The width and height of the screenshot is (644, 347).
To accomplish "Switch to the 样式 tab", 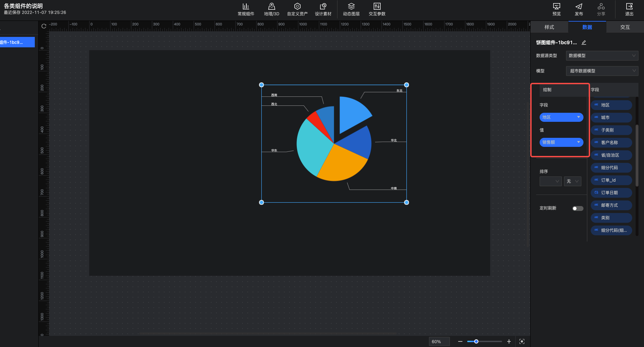I will pyautogui.click(x=549, y=27).
